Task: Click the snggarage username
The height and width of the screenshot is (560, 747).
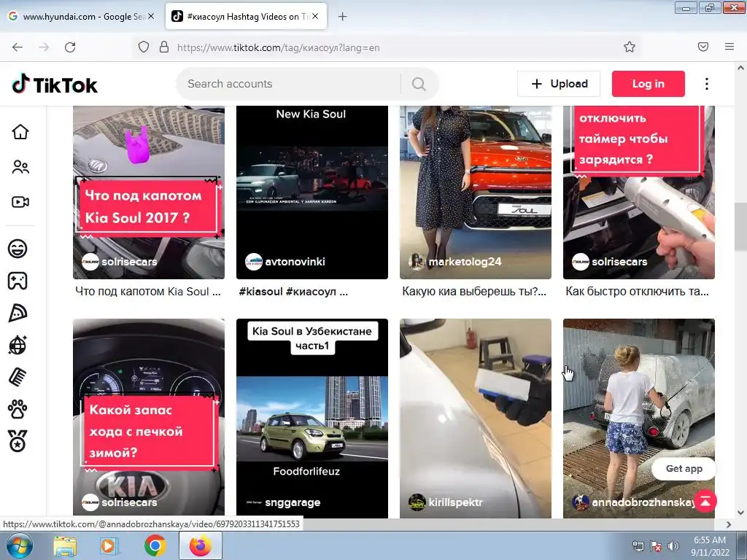Action: click(x=293, y=502)
